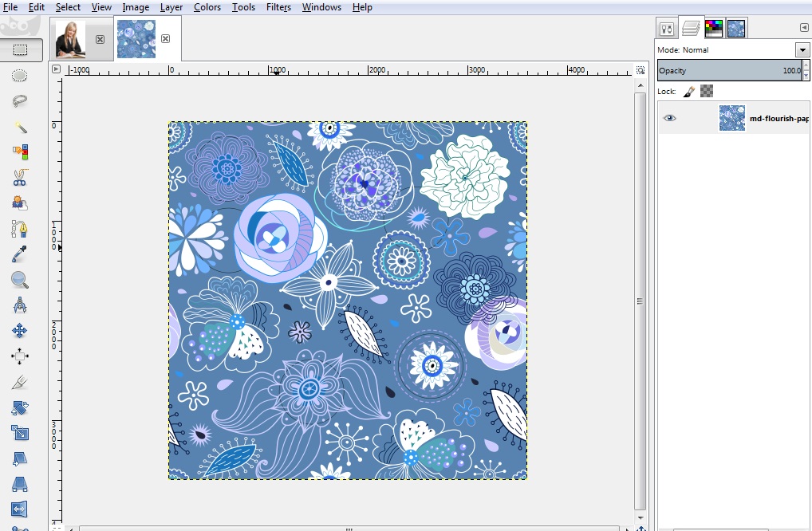Open the Edit menu
The width and height of the screenshot is (812, 531).
tap(36, 7)
